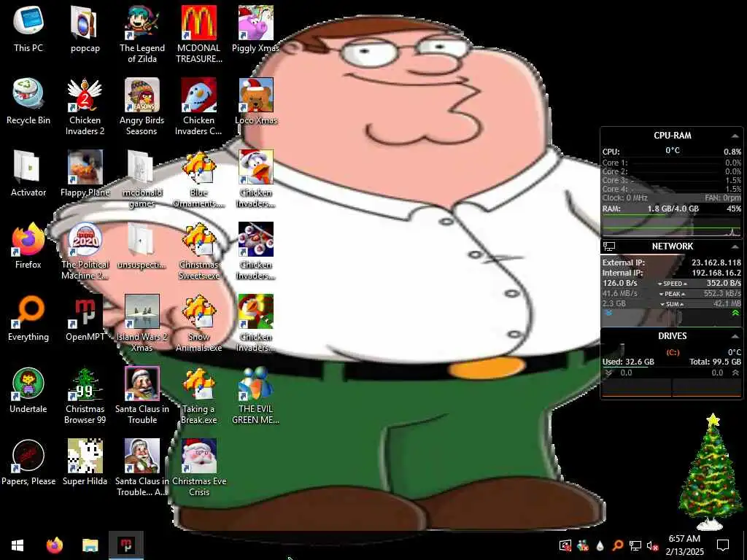Click the External IP value 23.162.8.118
The height and width of the screenshot is (560, 747).
716,262
